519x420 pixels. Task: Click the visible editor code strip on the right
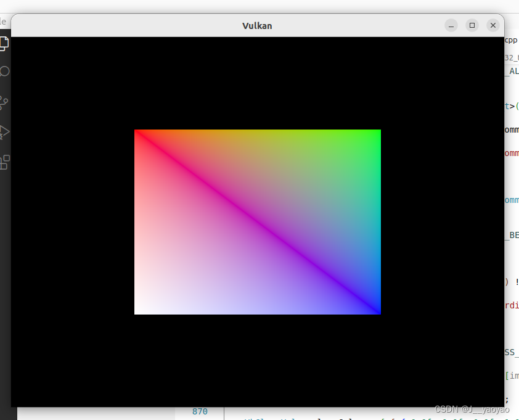pyautogui.click(x=513, y=216)
